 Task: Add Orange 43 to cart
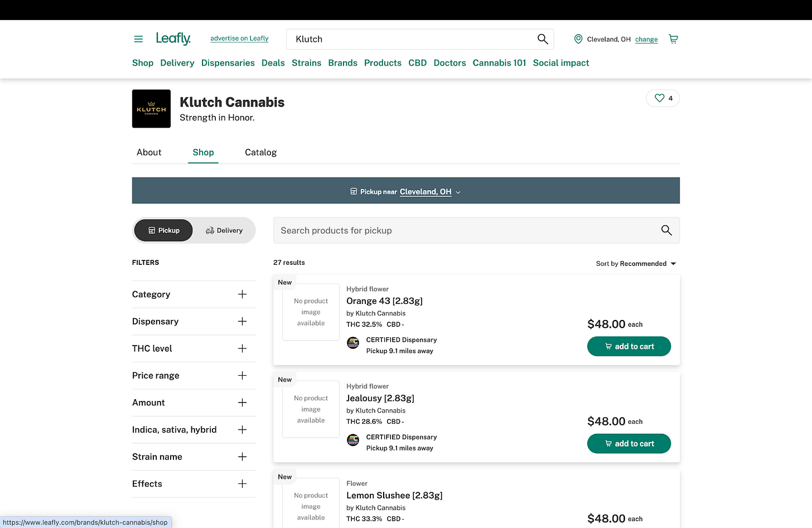point(629,346)
